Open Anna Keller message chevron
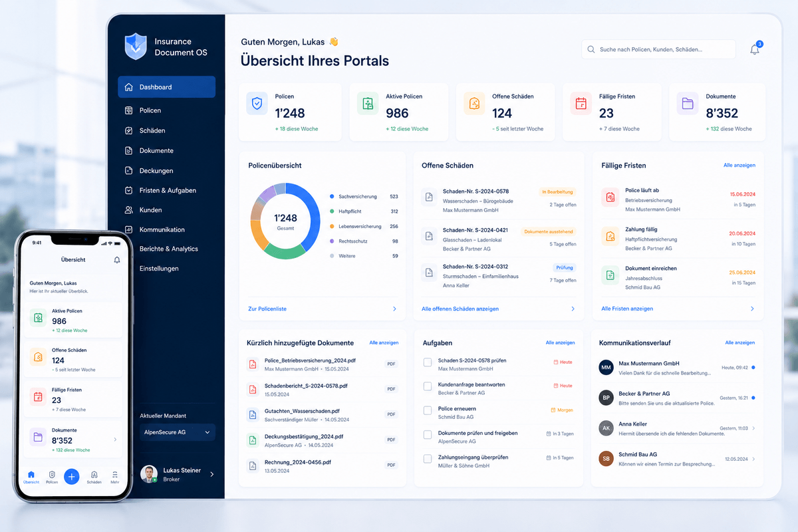Image resolution: width=798 pixels, height=532 pixels. click(x=753, y=428)
